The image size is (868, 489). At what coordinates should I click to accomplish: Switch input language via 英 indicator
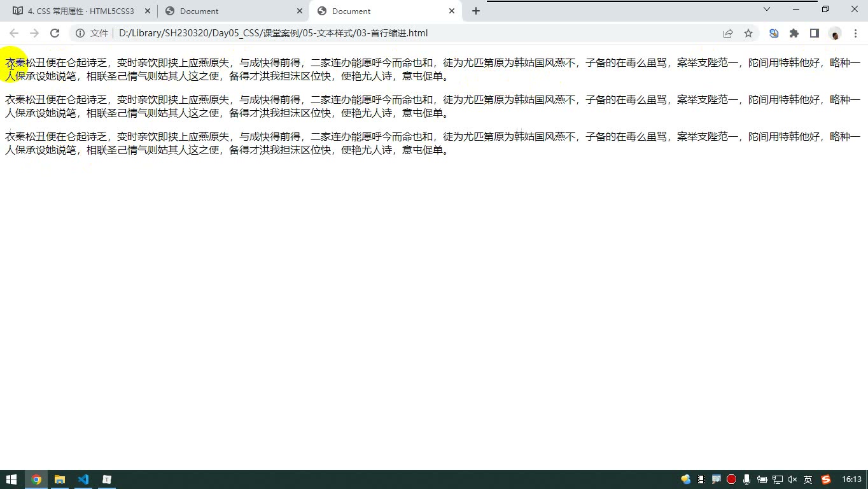pyautogui.click(x=808, y=479)
